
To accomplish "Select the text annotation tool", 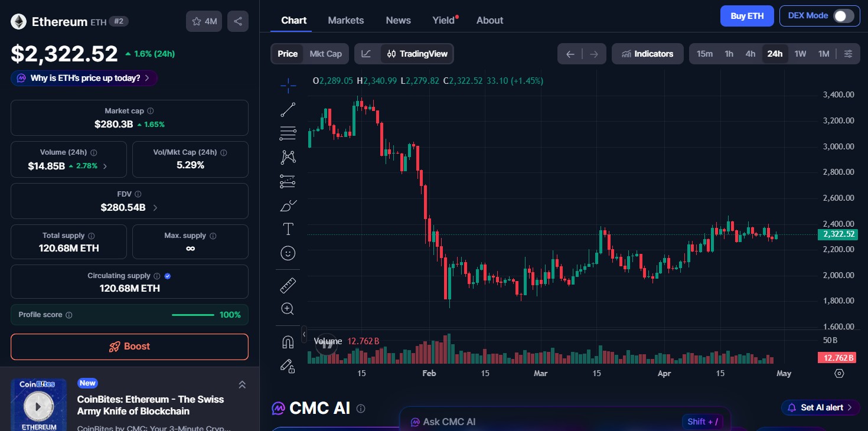I will 288,228.
